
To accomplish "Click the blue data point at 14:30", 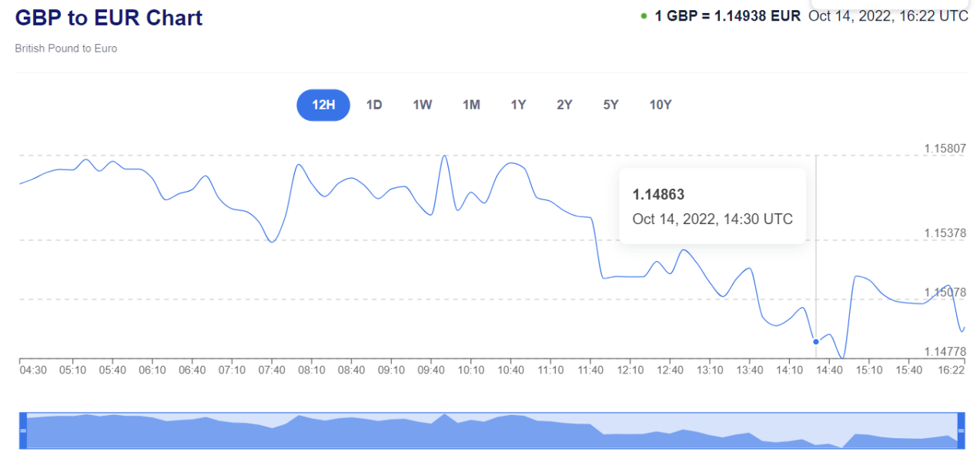I will click(816, 342).
